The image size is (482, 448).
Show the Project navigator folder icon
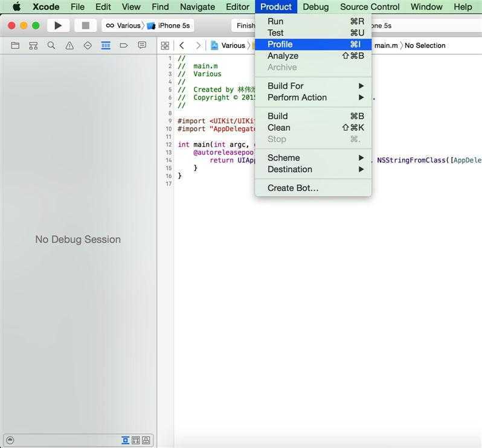(15, 46)
